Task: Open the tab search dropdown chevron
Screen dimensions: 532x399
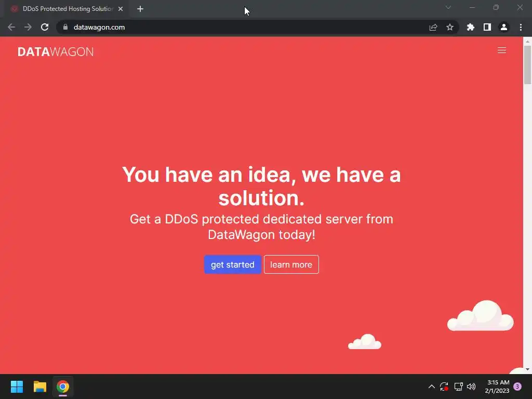Action: (448, 7)
